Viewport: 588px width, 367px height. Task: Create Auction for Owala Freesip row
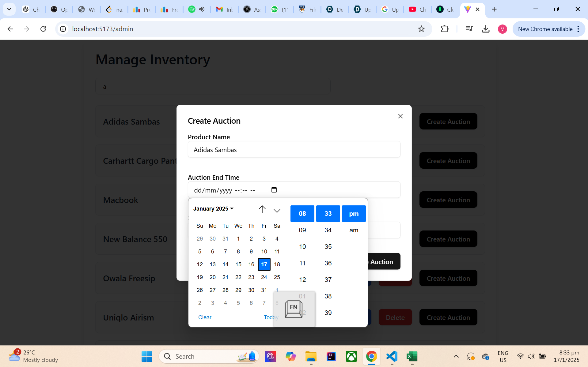448,278
